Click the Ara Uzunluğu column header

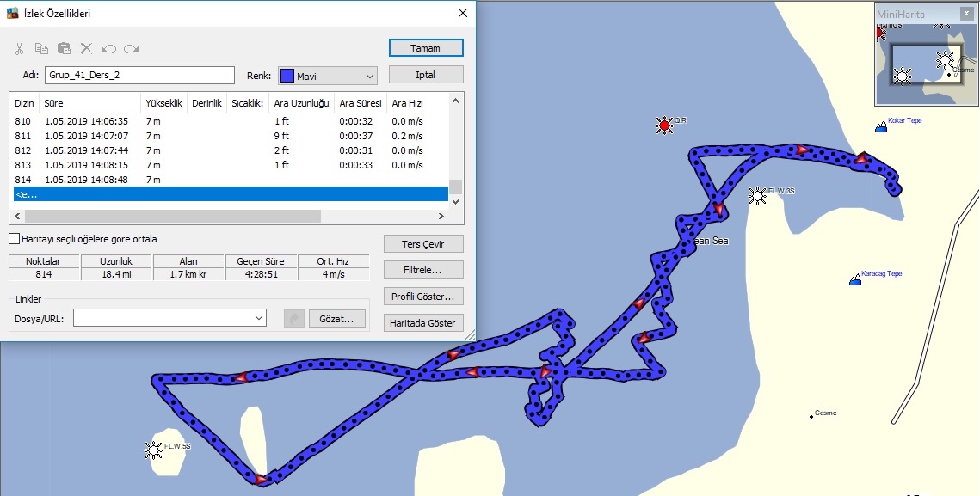[301, 103]
